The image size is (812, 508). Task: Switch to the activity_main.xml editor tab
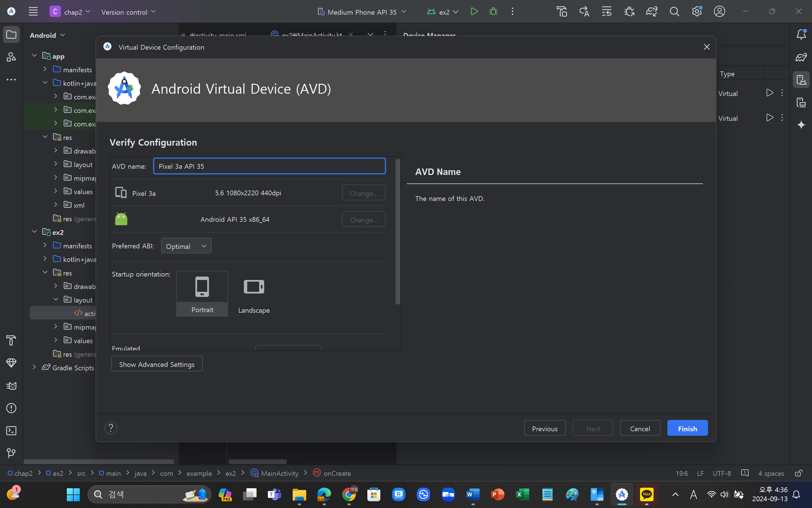(x=217, y=35)
